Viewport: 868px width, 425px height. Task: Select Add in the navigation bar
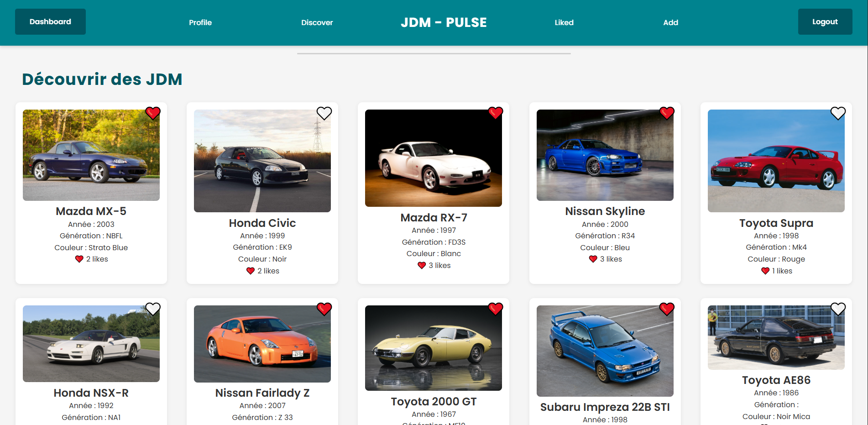tap(670, 22)
